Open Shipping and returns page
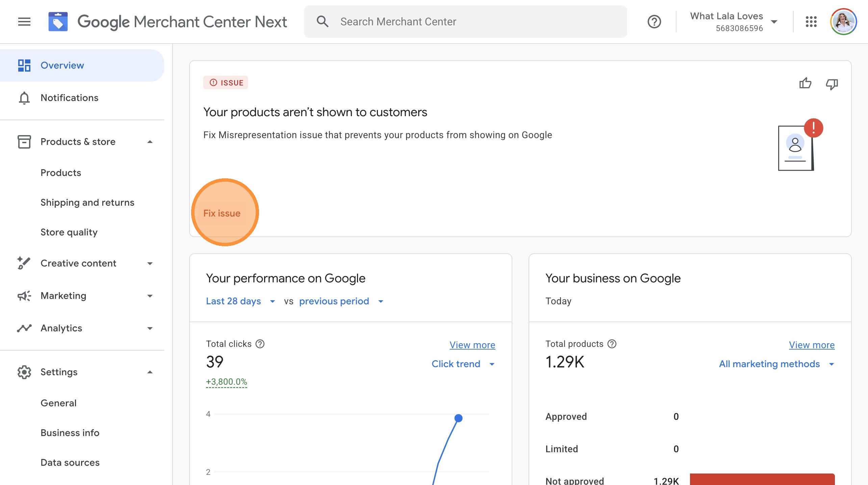This screenshot has width=868, height=485. [x=87, y=202]
